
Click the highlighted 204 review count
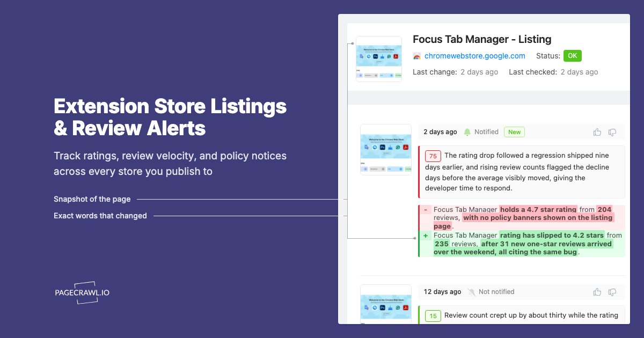pos(604,210)
